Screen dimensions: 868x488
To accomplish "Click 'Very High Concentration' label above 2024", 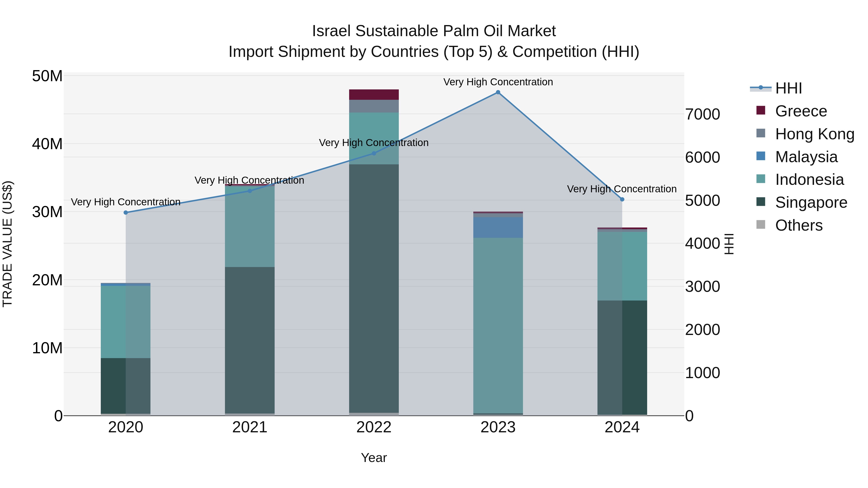I will [x=622, y=189].
